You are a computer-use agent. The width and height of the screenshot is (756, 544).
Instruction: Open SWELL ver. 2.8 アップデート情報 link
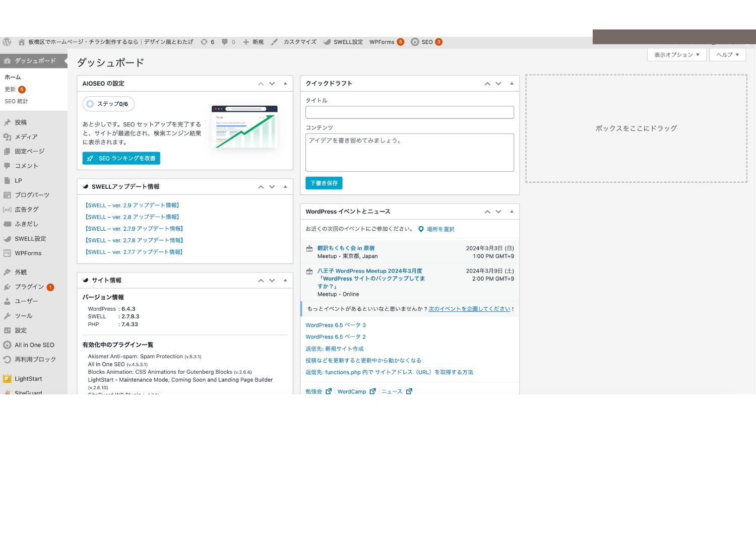pyautogui.click(x=133, y=217)
